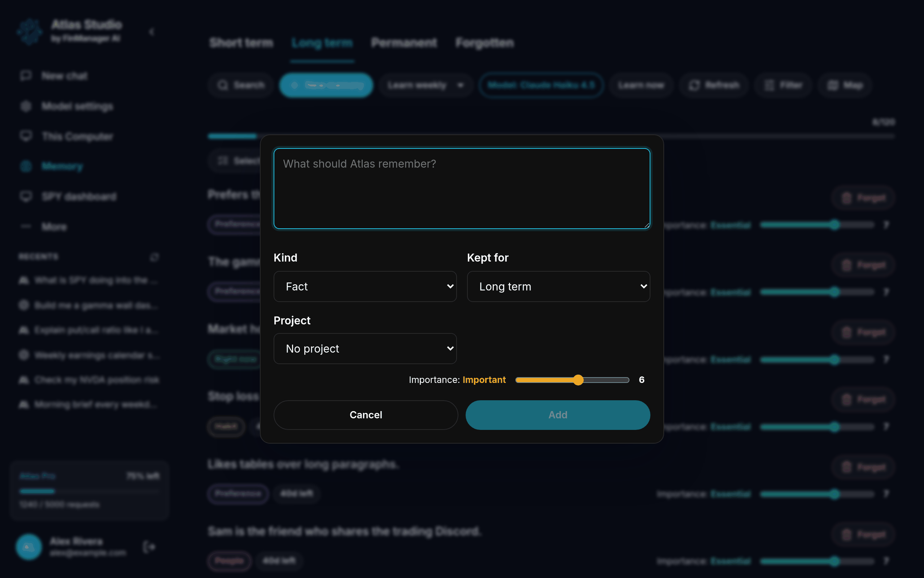Go to Memory in the sidebar
This screenshot has height=578, width=924.
coord(89,166)
